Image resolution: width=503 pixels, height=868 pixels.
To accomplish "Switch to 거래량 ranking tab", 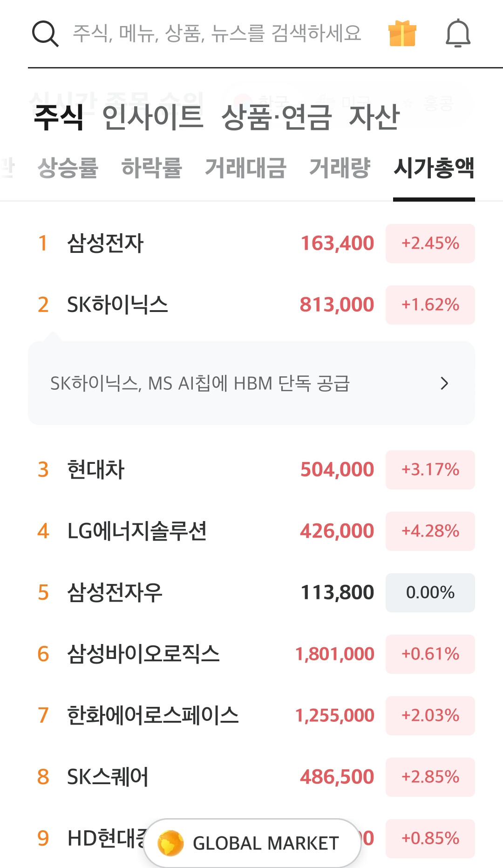I will (340, 168).
